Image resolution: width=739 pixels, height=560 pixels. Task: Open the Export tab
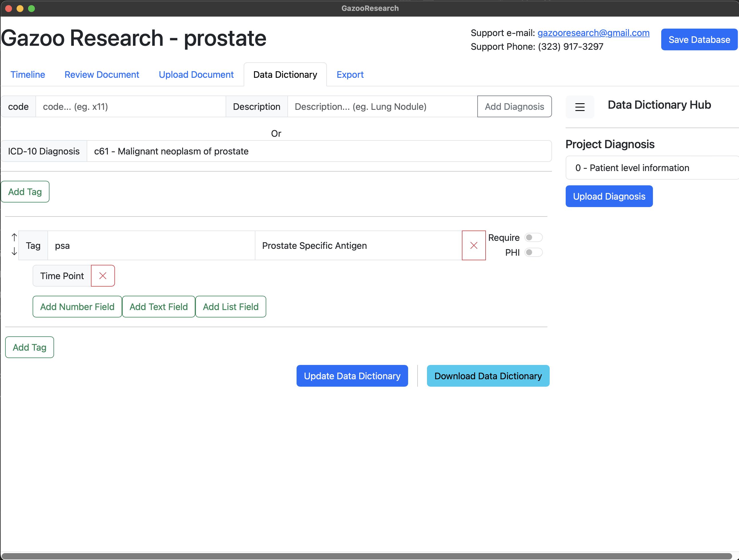point(350,75)
